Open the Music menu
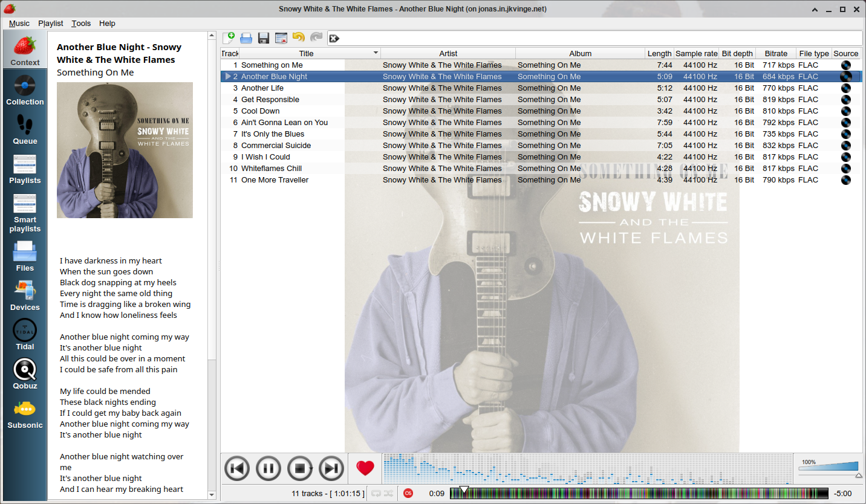 [x=19, y=23]
